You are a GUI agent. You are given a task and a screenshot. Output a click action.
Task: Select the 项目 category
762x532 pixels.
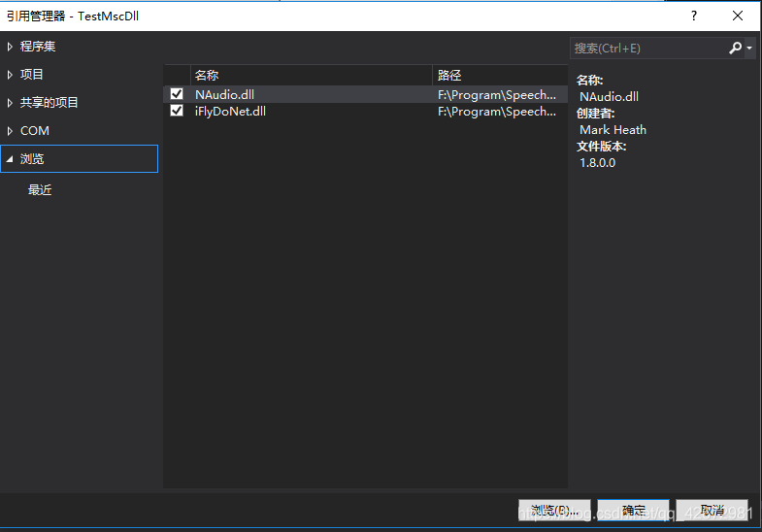click(x=32, y=75)
